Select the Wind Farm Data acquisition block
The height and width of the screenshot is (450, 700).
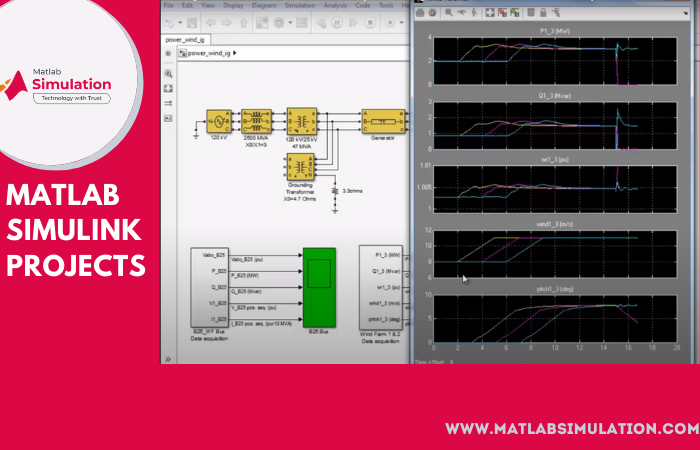tap(381, 288)
